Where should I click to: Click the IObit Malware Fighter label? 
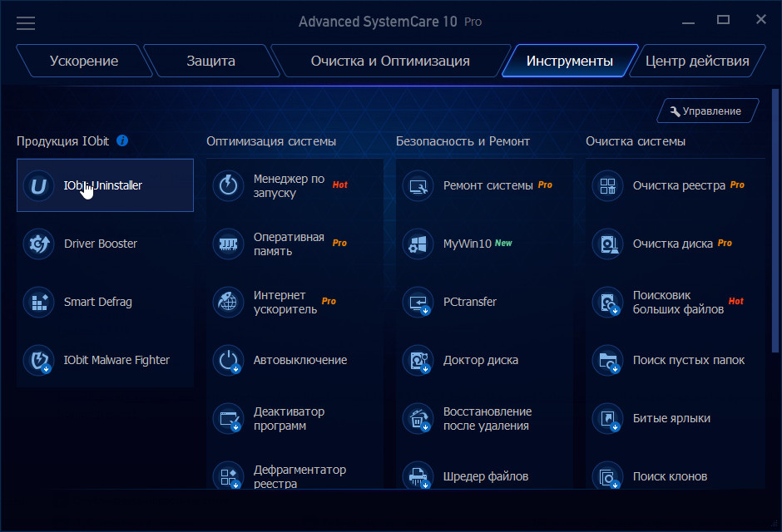116,360
